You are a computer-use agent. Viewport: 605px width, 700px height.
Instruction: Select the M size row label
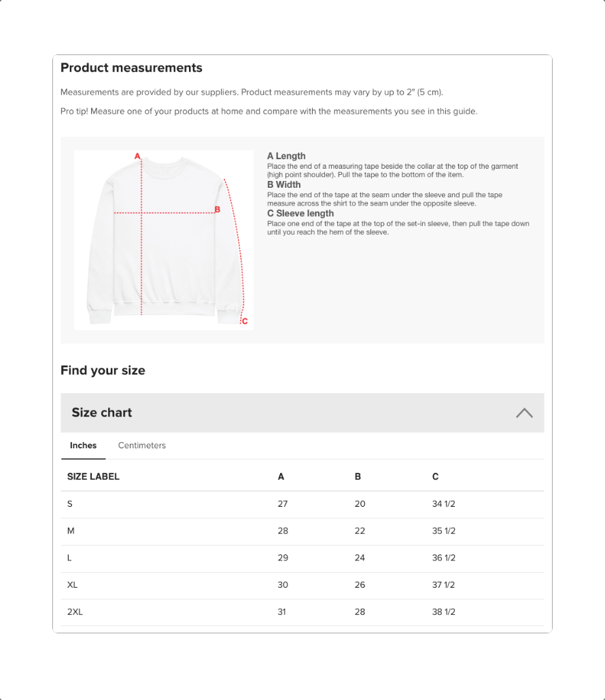click(x=71, y=531)
